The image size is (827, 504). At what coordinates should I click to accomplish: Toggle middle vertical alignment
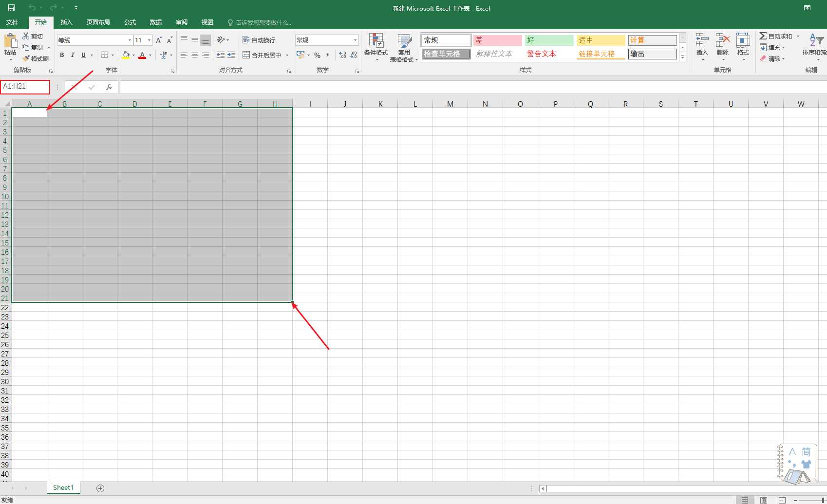click(195, 40)
